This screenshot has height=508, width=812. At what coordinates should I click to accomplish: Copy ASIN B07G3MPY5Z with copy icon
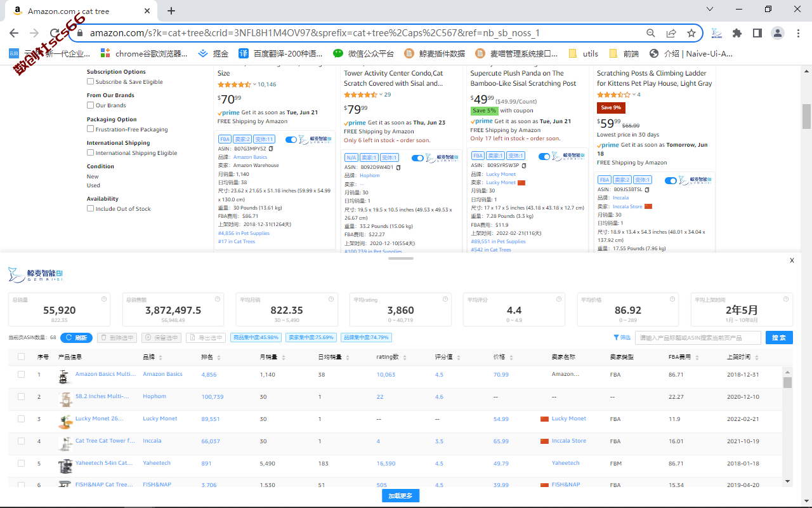(x=271, y=149)
